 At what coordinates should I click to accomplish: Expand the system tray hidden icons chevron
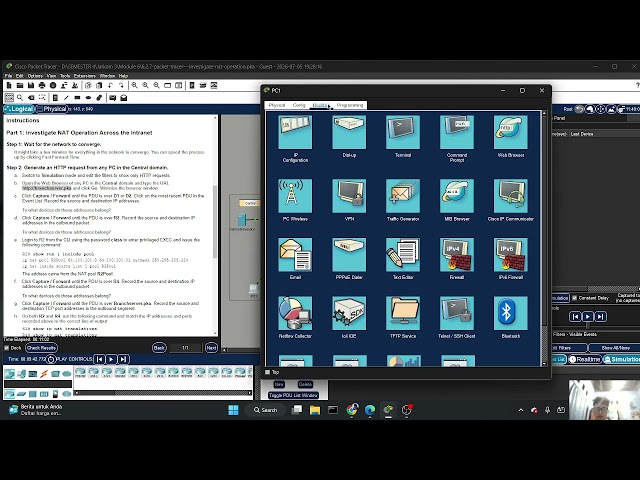(x=521, y=410)
